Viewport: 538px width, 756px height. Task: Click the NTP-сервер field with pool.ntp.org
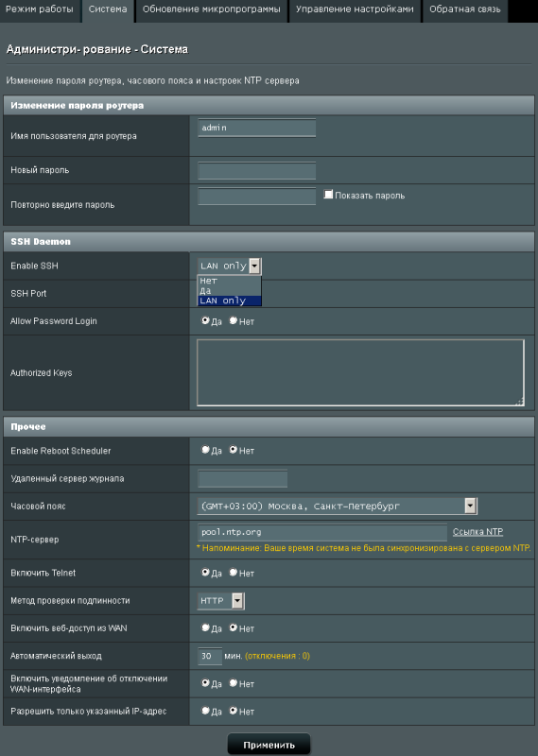322,532
